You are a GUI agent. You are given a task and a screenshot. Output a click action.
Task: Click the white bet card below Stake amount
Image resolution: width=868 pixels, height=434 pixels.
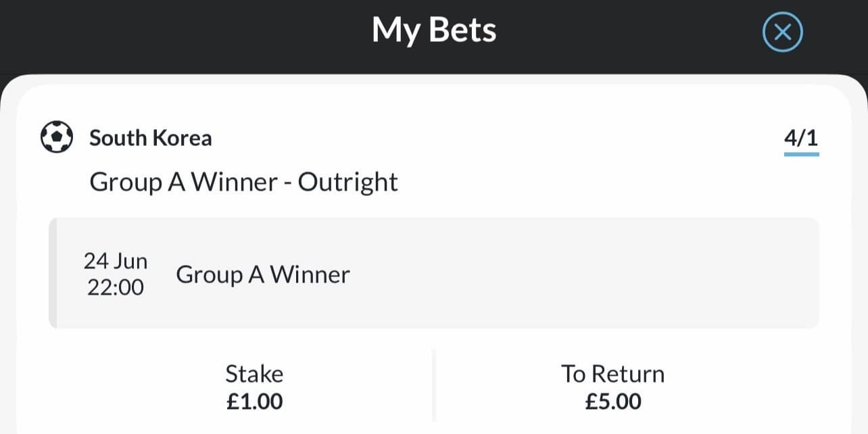[x=254, y=425]
